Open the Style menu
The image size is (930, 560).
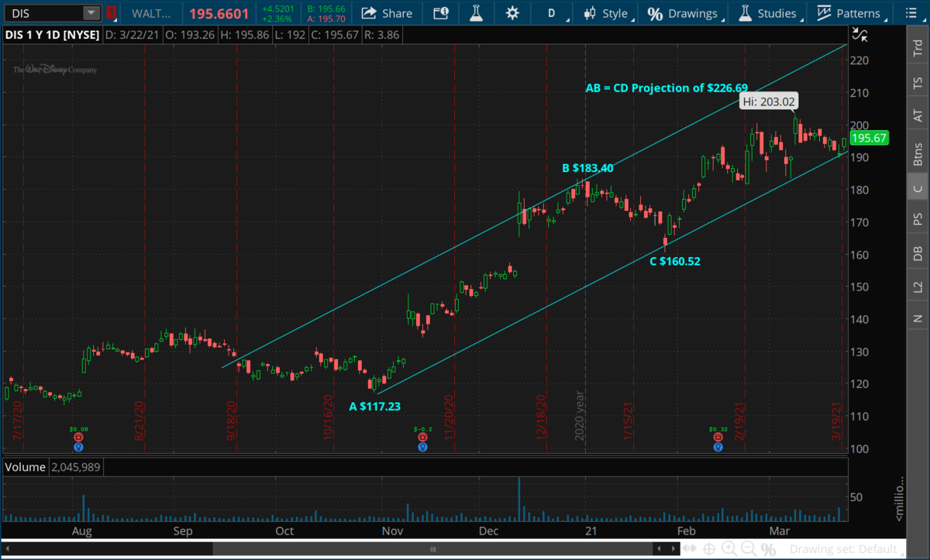point(607,13)
